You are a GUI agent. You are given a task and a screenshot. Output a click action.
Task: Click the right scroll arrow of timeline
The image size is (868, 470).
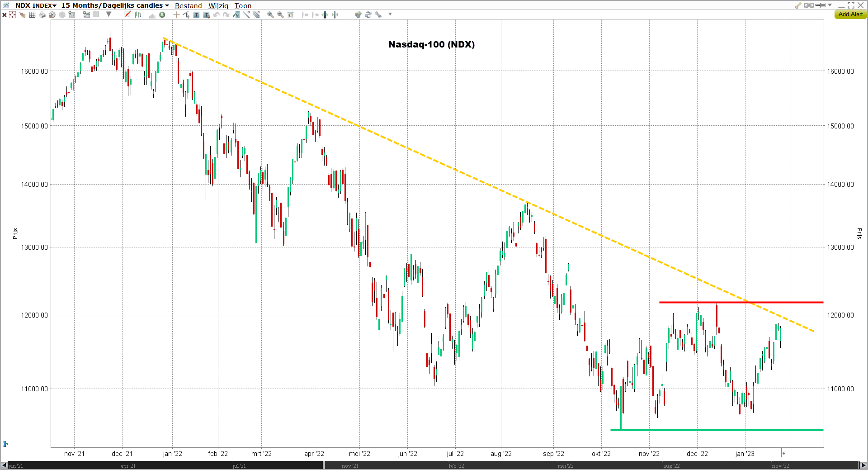tap(863, 465)
